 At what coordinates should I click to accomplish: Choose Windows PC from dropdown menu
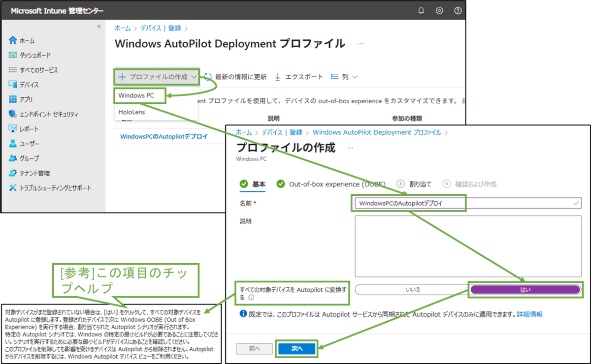click(x=136, y=96)
